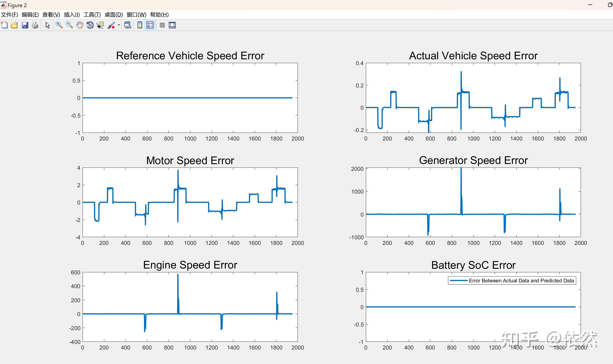613x364 pixels.
Task: Click the Battery SoC Error legend box
Action: [x=512, y=281]
